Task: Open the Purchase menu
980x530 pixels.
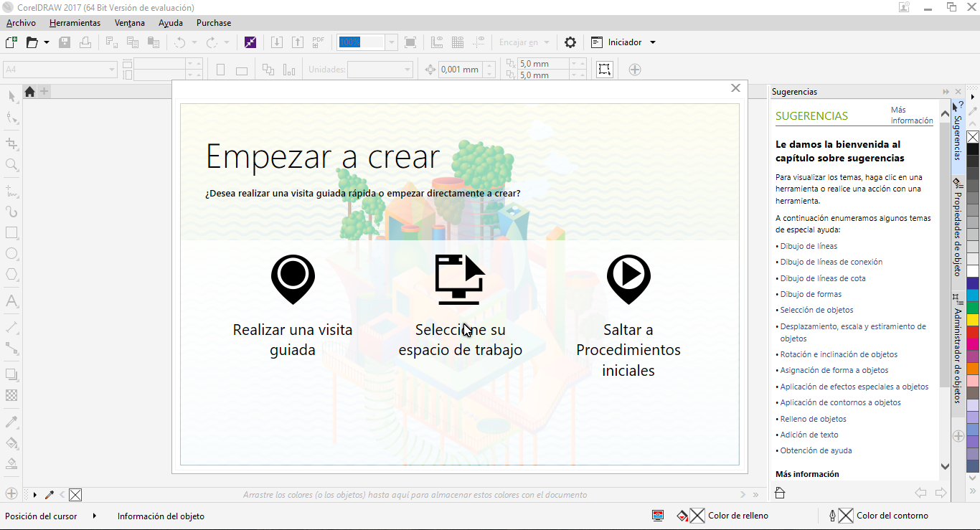Action: click(214, 23)
